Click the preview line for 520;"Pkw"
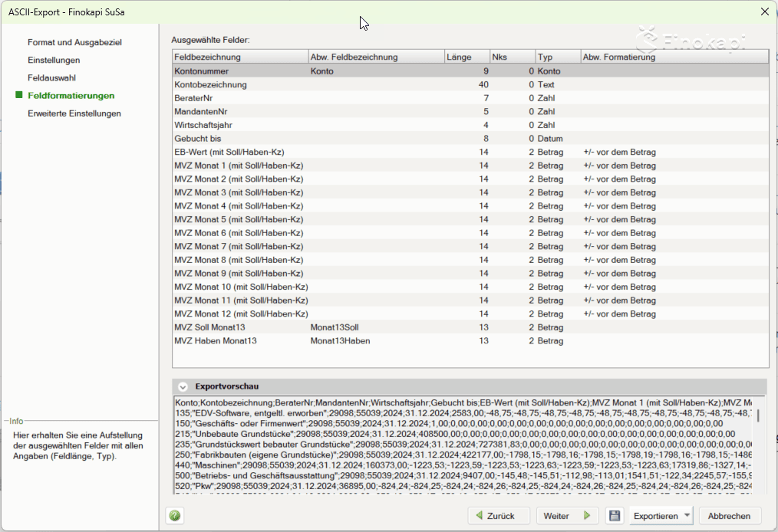 click(x=463, y=486)
